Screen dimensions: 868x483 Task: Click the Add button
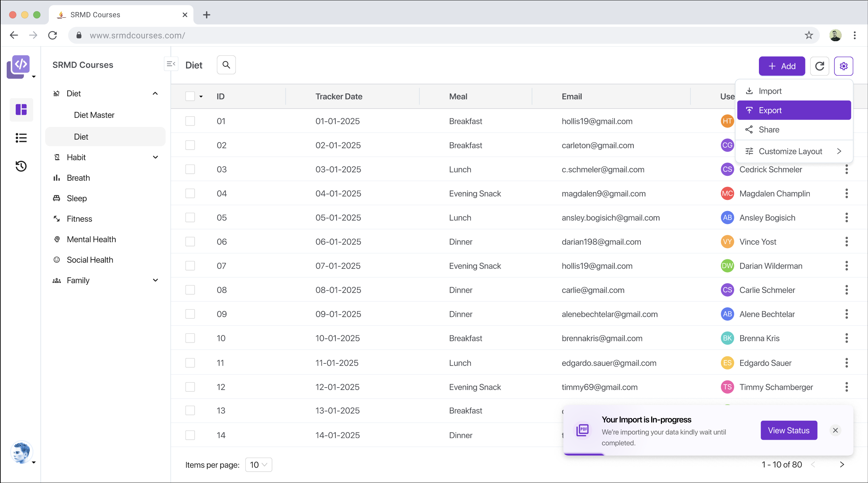[781, 66]
